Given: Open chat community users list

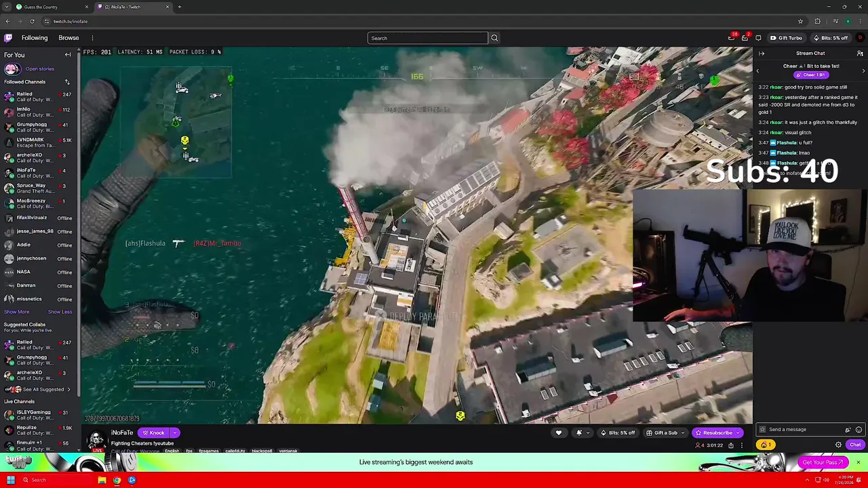Looking at the screenshot, I should point(860,54).
